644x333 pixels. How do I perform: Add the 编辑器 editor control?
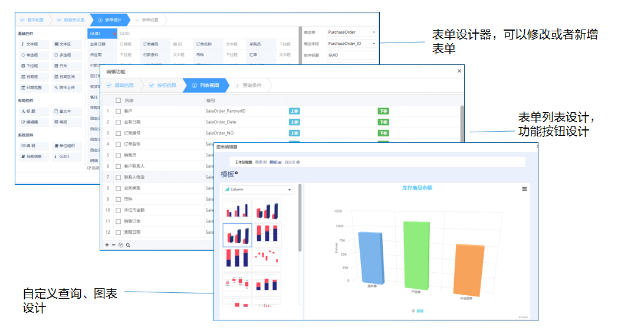[33, 122]
